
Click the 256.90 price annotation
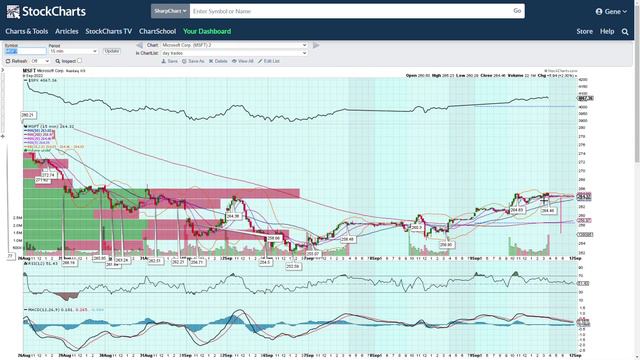446,244
